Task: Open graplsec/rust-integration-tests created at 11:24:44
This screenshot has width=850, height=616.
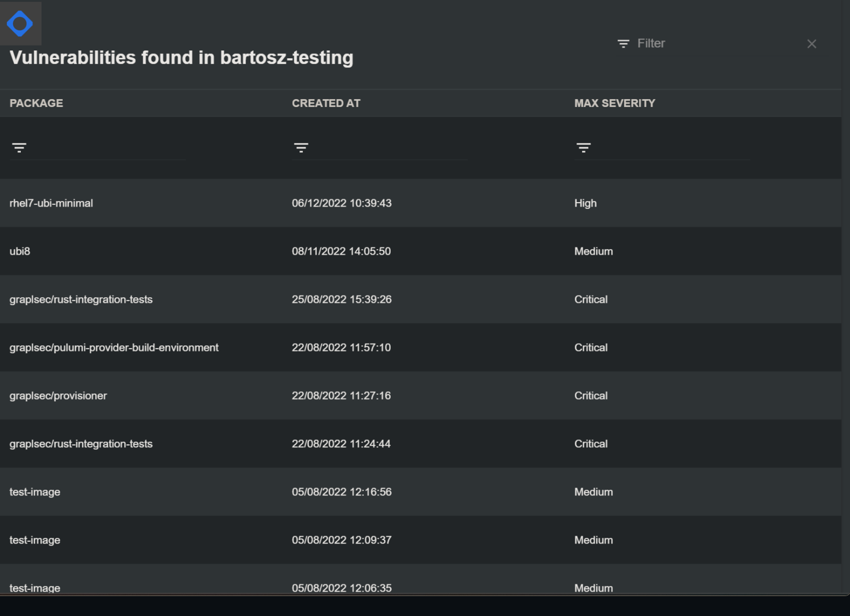Action: [81, 444]
